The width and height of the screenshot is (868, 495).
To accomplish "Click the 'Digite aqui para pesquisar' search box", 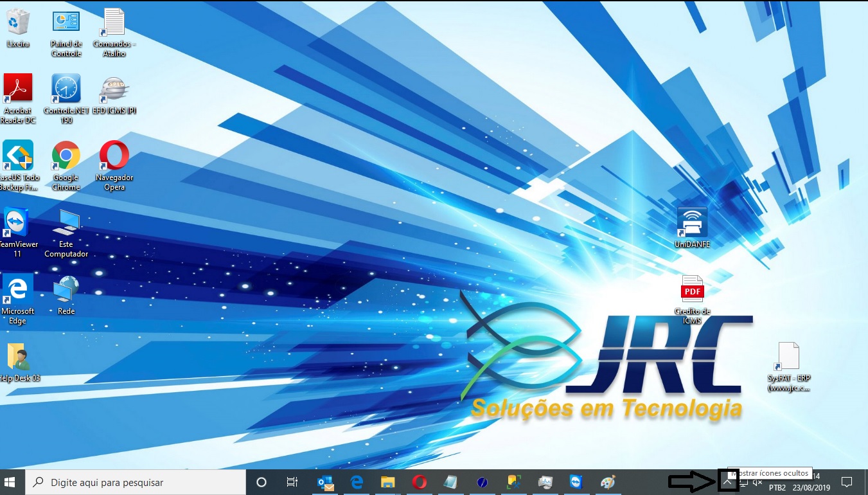I will [136, 482].
